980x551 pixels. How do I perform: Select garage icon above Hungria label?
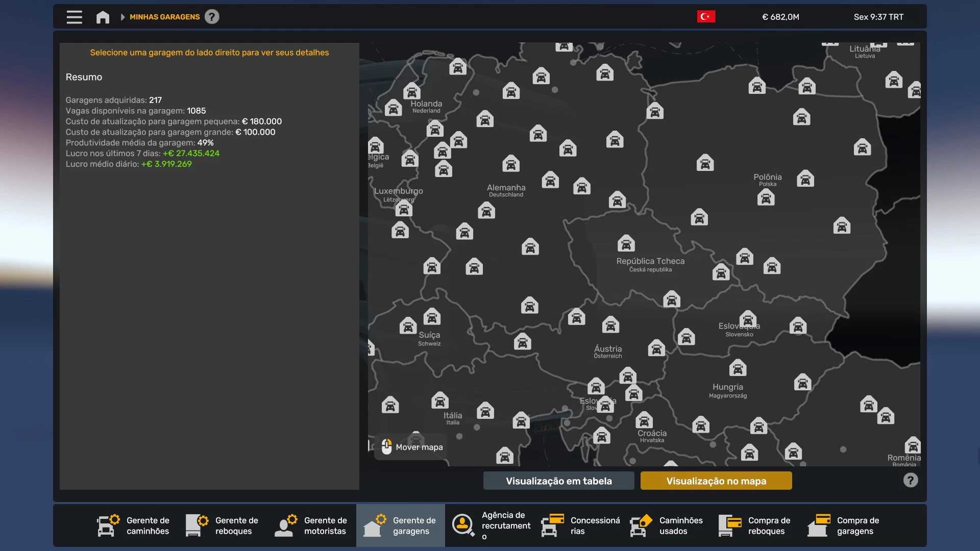pos(737,368)
